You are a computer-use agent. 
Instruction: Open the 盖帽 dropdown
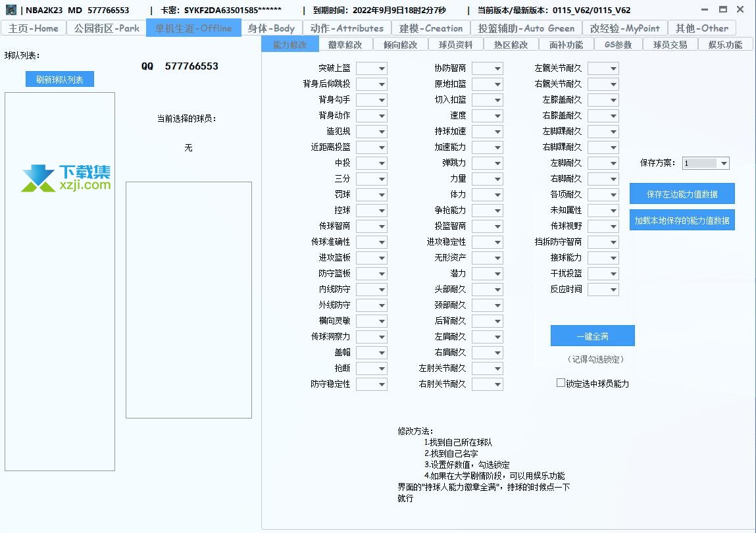(372, 353)
